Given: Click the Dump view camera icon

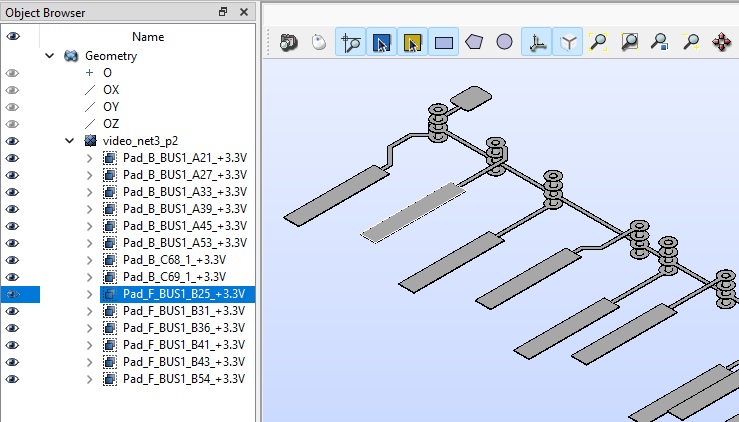Looking at the screenshot, I should [x=289, y=43].
